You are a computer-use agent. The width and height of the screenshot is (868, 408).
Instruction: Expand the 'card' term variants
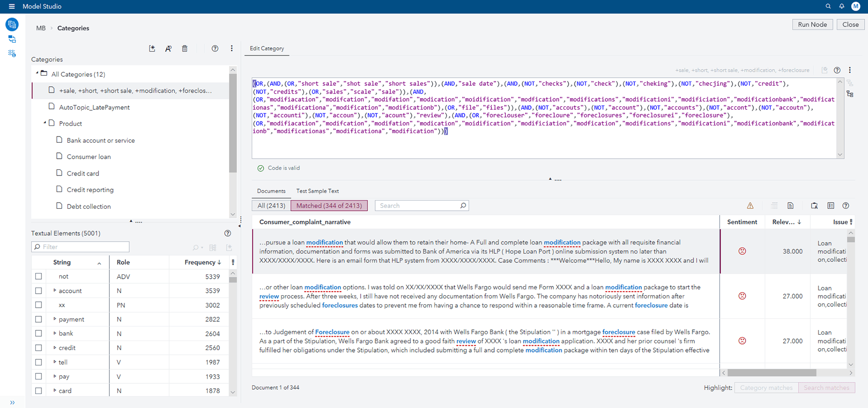click(x=54, y=390)
